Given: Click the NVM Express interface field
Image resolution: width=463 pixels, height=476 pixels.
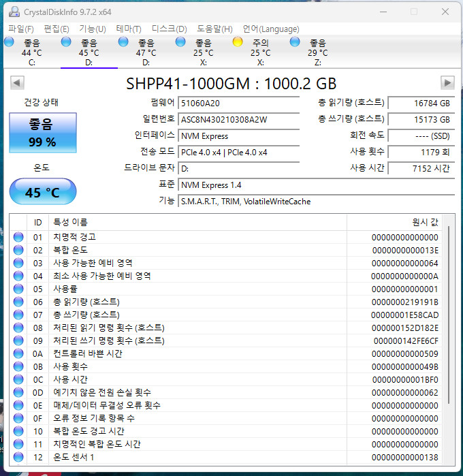Looking at the screenshot, I should pos(238,136).
